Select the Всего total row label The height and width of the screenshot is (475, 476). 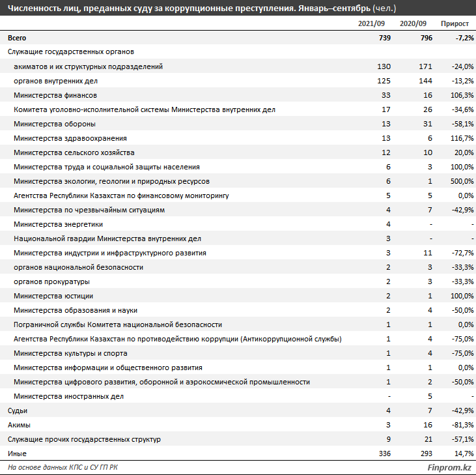[17, 38]
